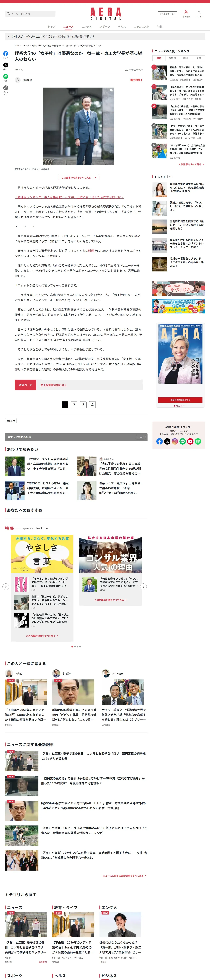
Task: Open the トップ navigation tab
Action: click(x=52, y=27)
